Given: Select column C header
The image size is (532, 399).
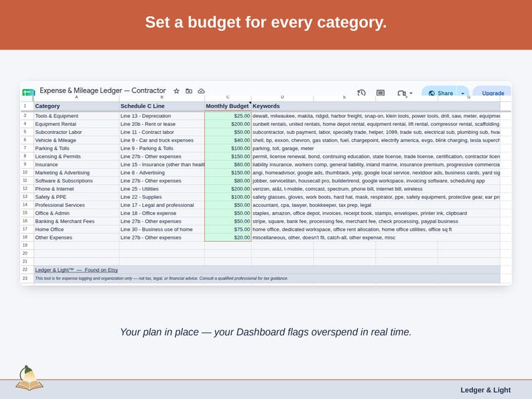Looking at the screenshot, I should pos(228,98).
